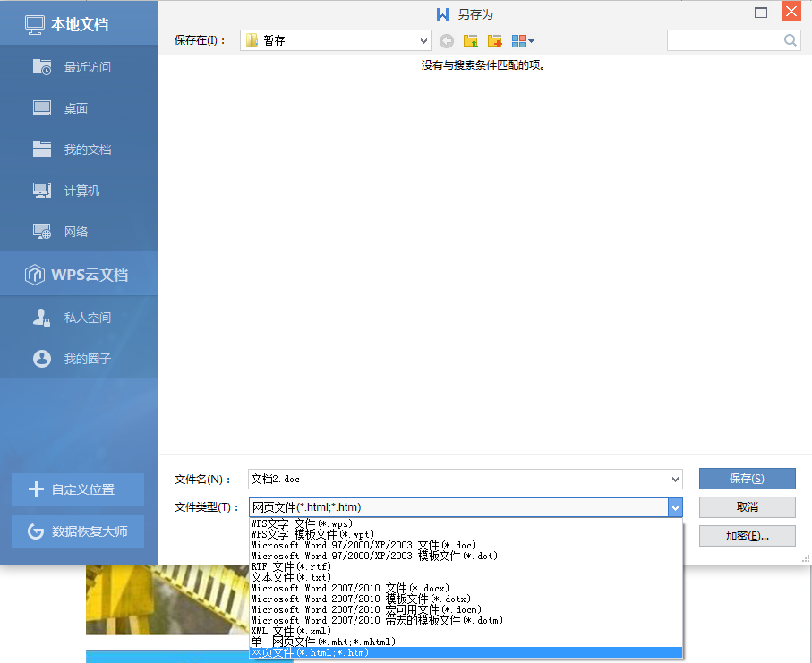Choose Word 97-2003 文件 (*.doc) type

[466, 545]
